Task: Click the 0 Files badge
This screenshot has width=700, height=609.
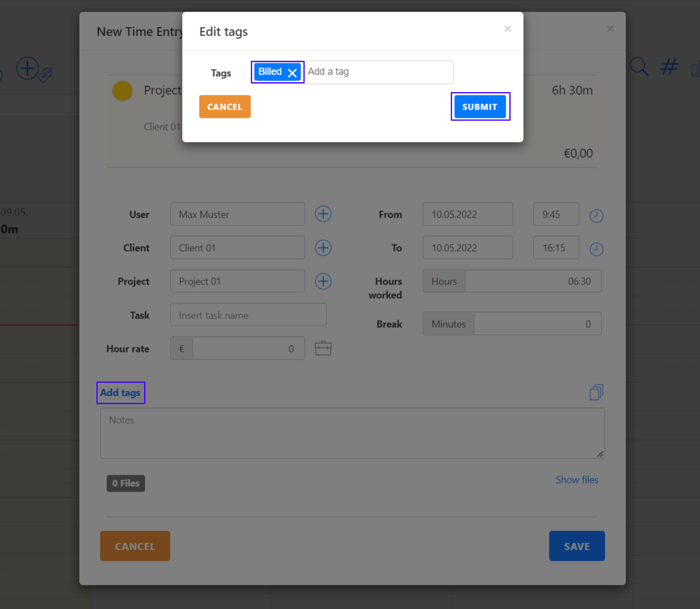Action: tap(126, 483)
